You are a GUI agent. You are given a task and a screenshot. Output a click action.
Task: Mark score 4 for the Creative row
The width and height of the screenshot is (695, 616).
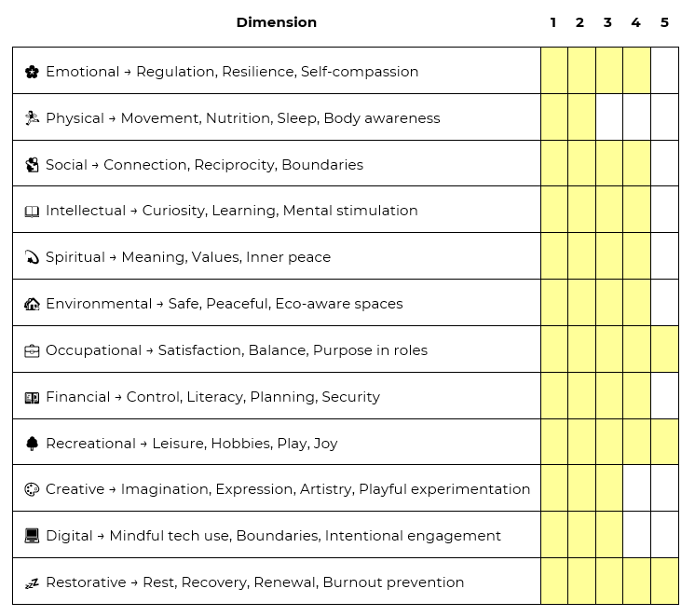pos(636,488)
